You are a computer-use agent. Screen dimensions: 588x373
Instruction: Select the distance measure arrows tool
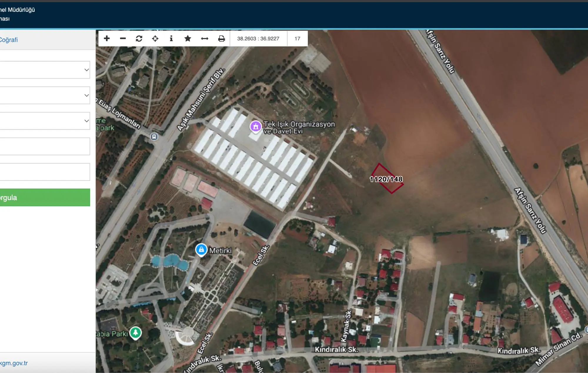tap(205, 39)
